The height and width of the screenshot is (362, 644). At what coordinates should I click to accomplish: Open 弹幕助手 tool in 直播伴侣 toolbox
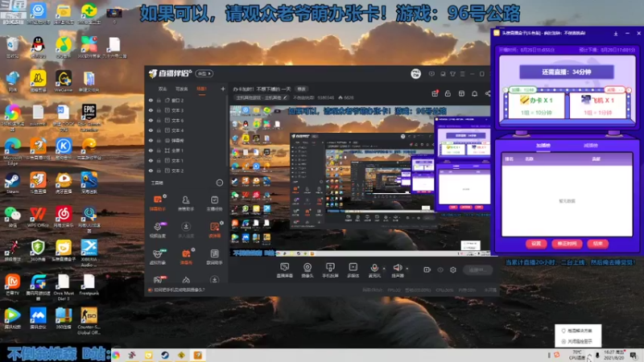tap(158, 203)
